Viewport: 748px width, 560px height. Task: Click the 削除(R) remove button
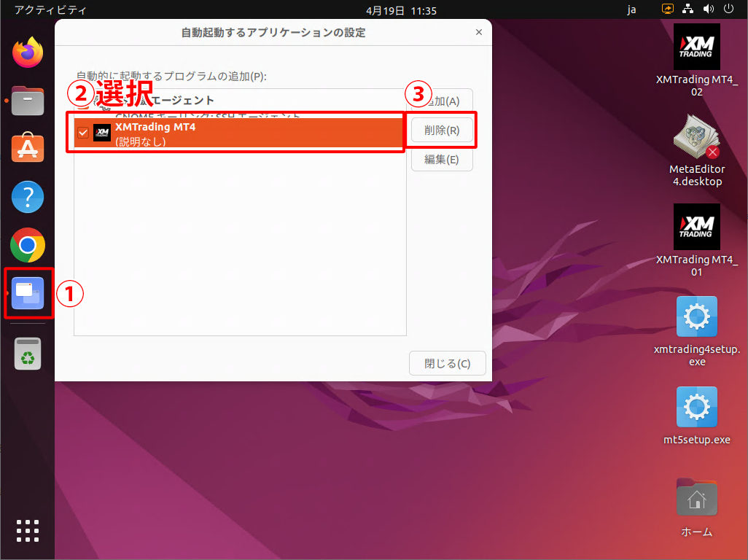pos(442,131)
